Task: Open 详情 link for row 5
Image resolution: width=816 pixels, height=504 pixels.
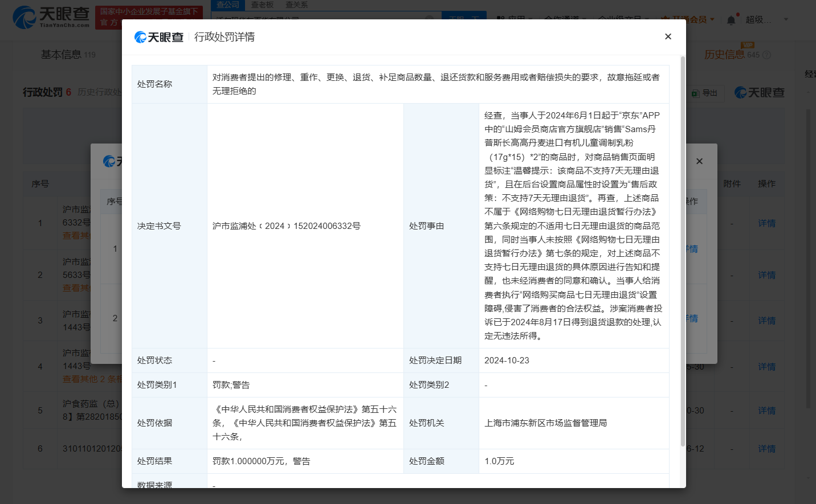Action: pos(766,411)
